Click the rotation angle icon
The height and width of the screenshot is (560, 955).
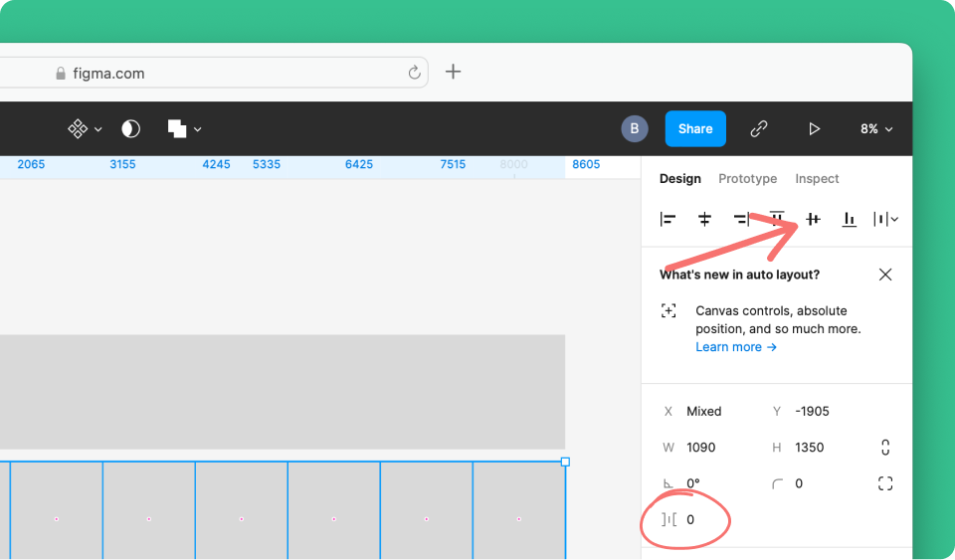(x=668, y=484)
